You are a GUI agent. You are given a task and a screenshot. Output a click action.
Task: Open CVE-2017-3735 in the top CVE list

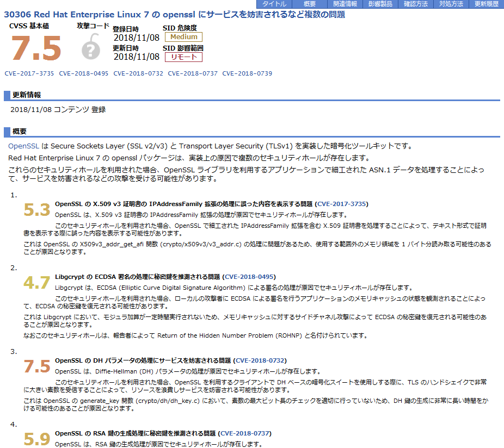coord(29,73)
